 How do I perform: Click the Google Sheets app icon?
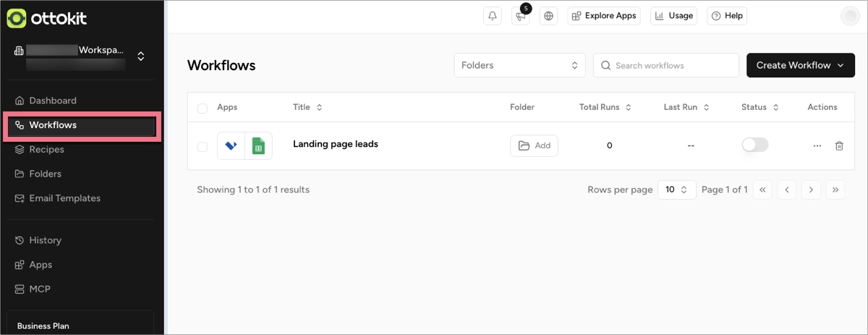pos(258,145)
